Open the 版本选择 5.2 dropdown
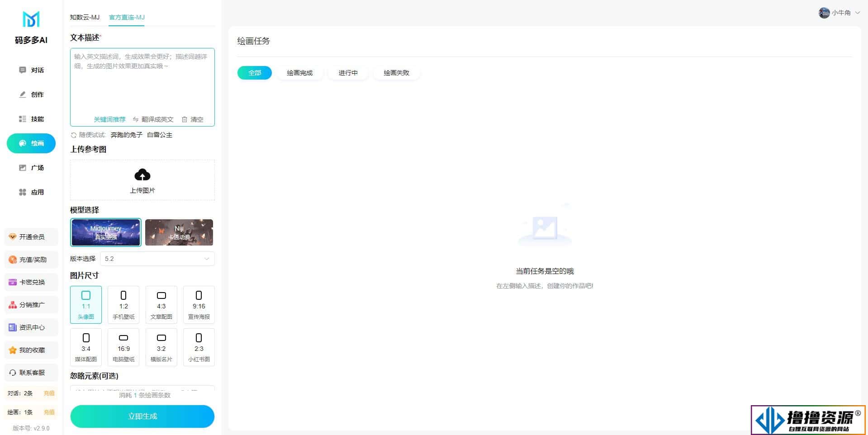Viewport: 868px width, 435px height. tap(157, 259)
